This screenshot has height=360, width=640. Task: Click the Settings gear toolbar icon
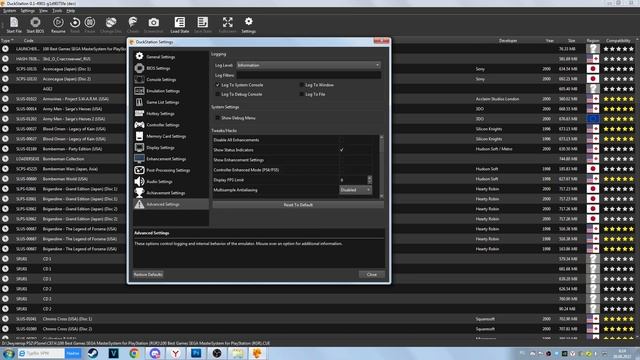pos(248,24)
